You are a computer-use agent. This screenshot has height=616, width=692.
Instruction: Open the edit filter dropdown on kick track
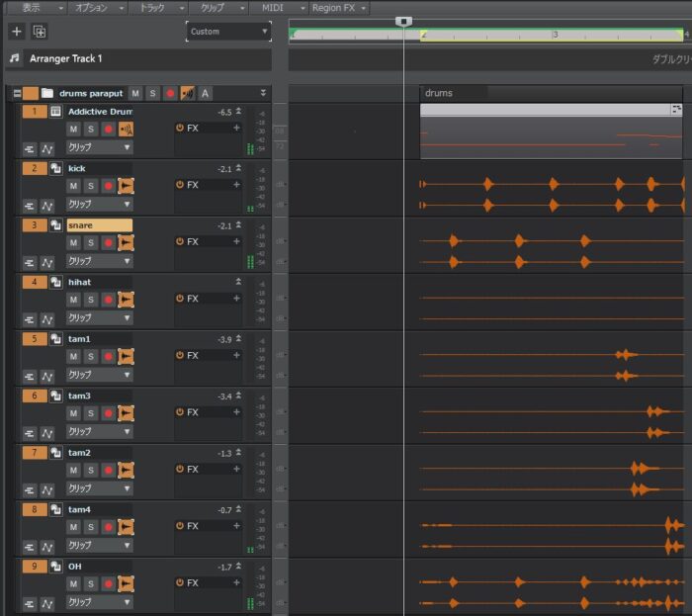point(99,205)
